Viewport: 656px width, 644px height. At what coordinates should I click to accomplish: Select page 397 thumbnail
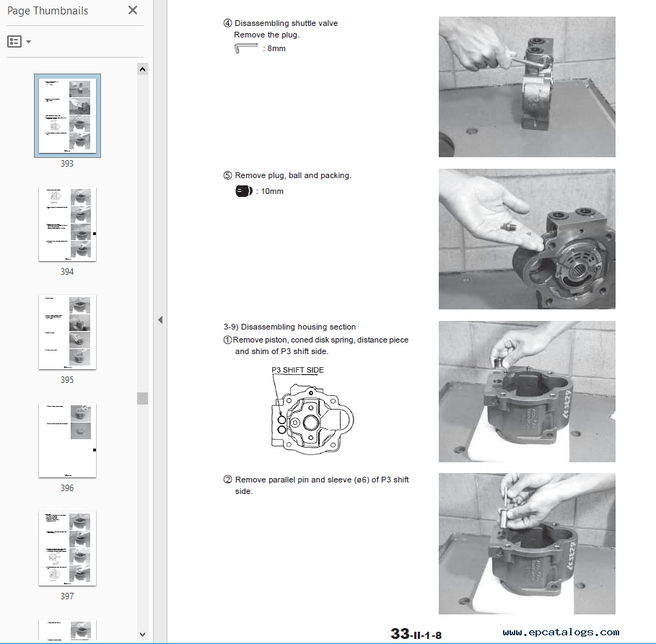(67, 548)
